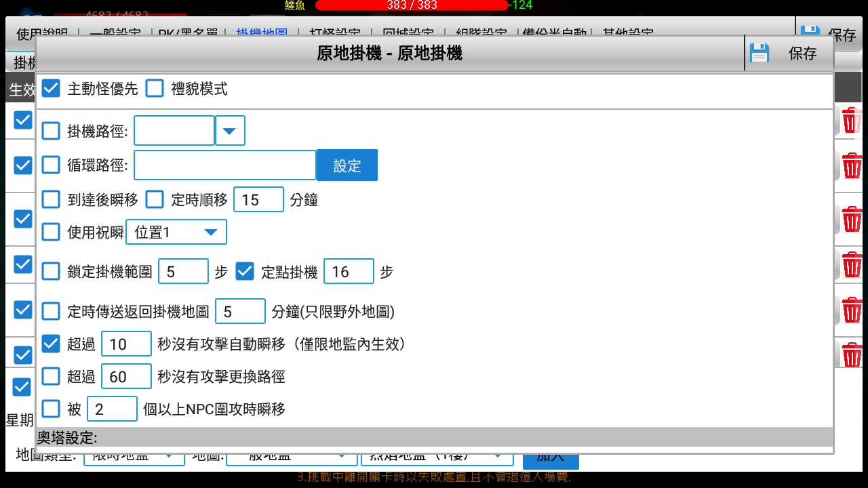Click the 奧塔設定: section header

[x=435, y=437]
